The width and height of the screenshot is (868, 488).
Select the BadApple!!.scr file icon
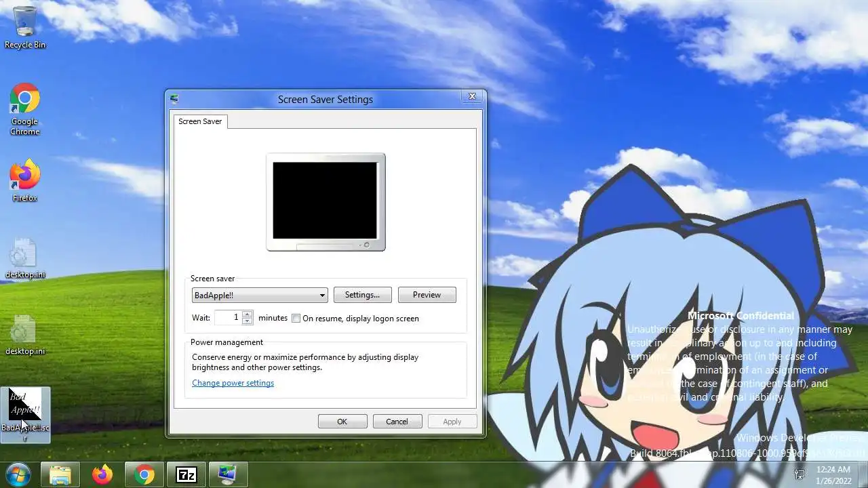click(x=25, y=415)
